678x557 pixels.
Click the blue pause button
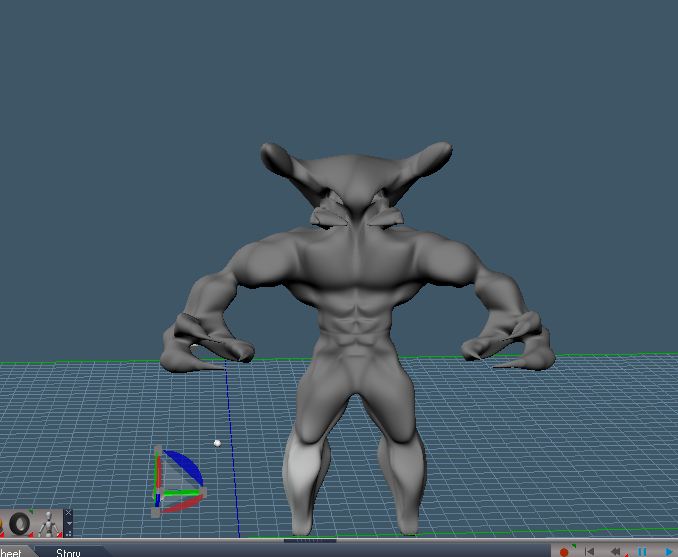[x=642, y=552]
